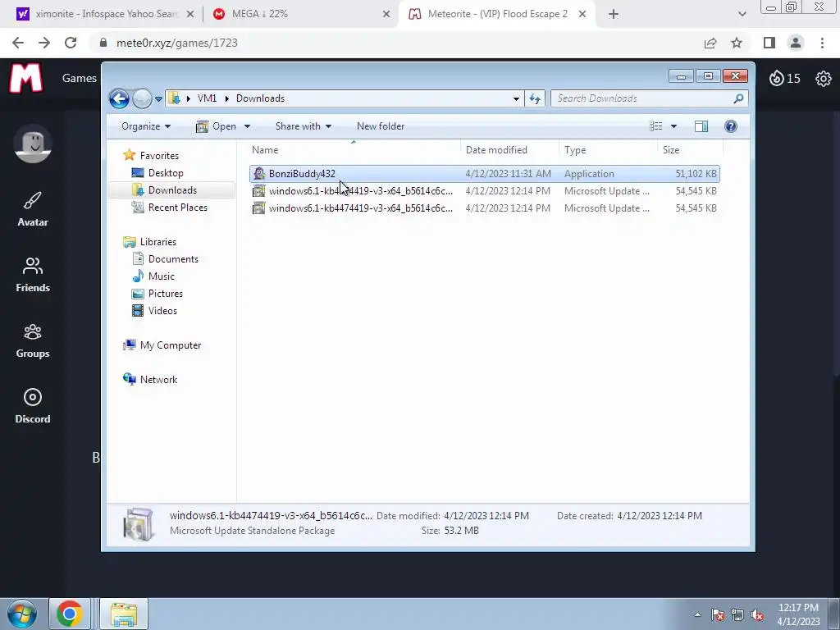Select Favorites in the navigation pane
This screenshot has width=840, height=630.
(151, 155)
